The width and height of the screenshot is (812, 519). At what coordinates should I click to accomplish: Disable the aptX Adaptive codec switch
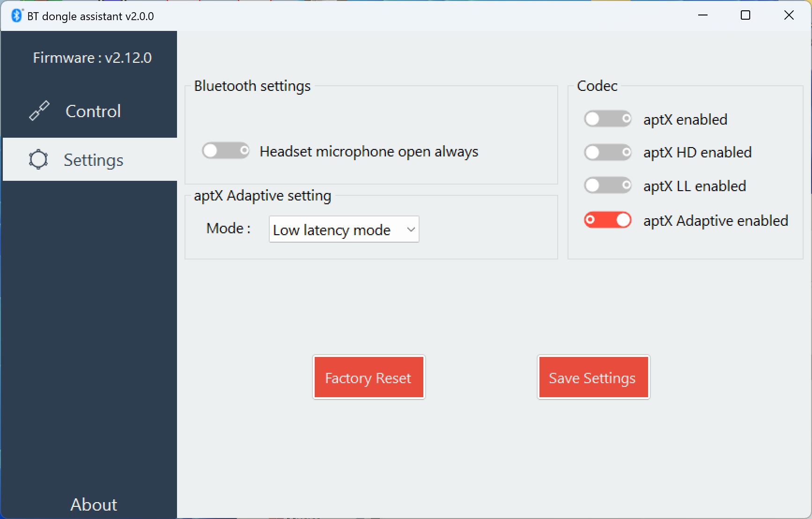(608, 220)
